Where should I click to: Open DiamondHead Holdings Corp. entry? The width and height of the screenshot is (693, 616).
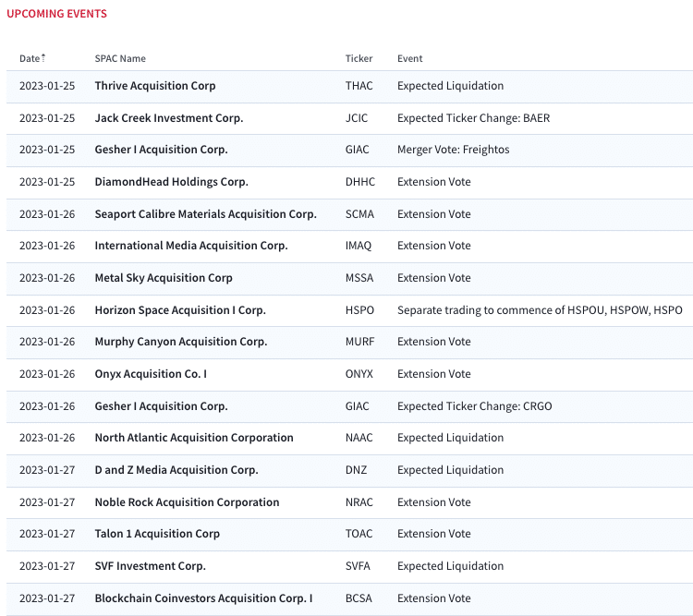172,182
